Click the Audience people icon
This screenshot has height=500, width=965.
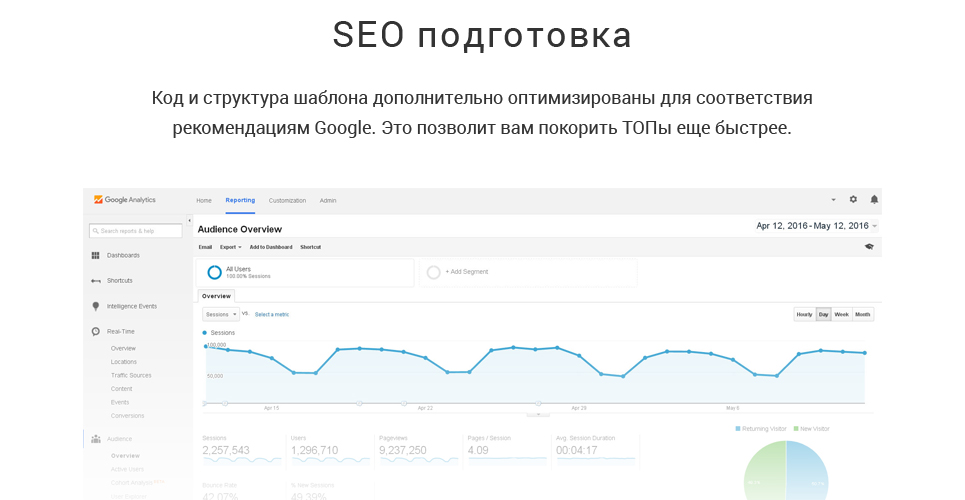pos(95,439)
